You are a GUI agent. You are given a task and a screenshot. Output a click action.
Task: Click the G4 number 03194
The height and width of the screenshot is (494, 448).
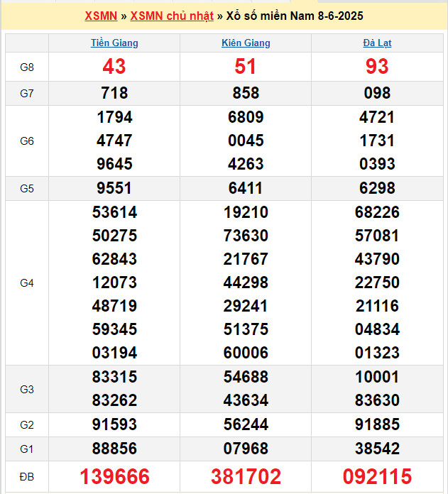coord(114,353)
